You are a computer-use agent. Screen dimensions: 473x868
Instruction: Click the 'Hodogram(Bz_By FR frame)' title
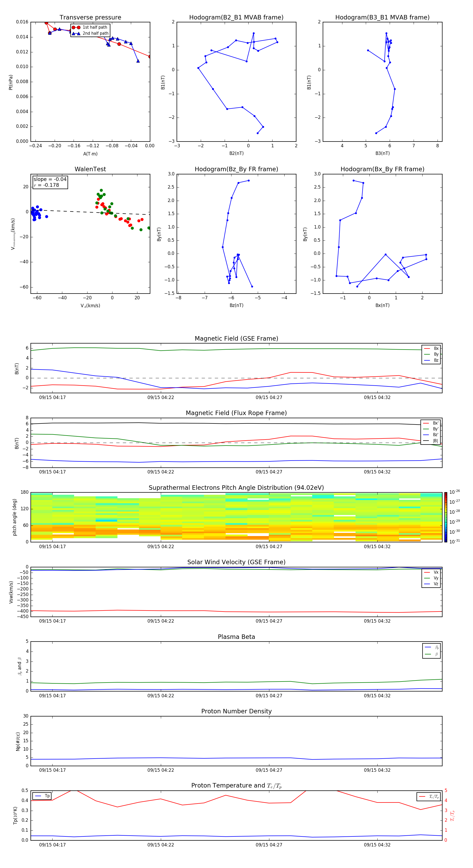click(x=236, y=169)
